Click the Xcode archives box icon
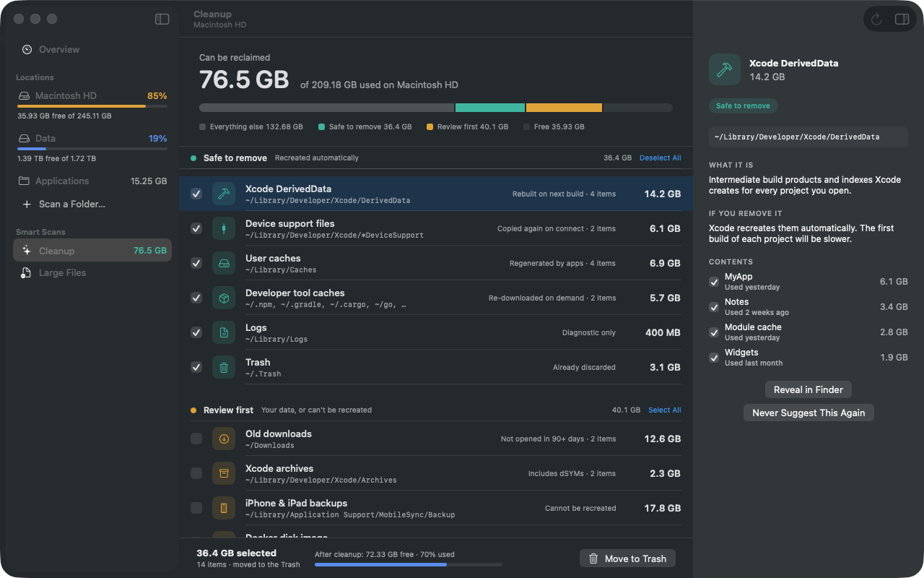The height and width of the screenshot is (578, 924). click(x=224, y=473)
